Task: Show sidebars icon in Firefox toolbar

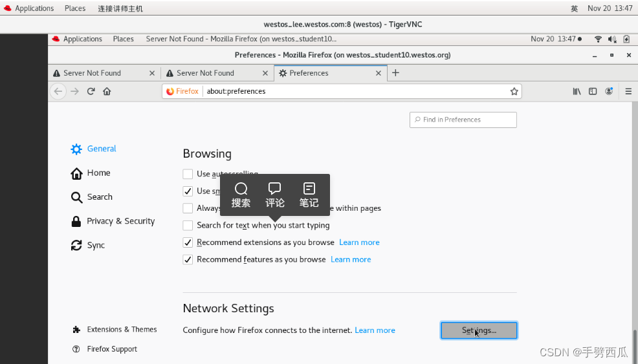Action: pos(593,91)
